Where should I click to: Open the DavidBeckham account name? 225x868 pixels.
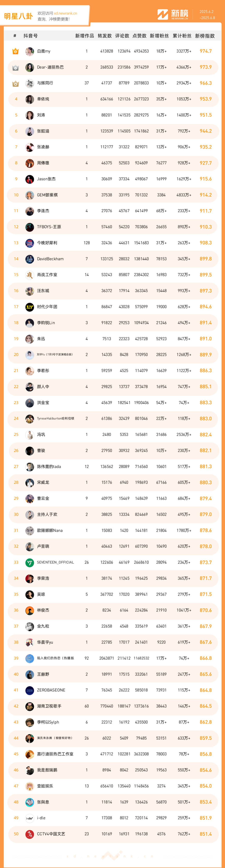(x=50, y=259)
